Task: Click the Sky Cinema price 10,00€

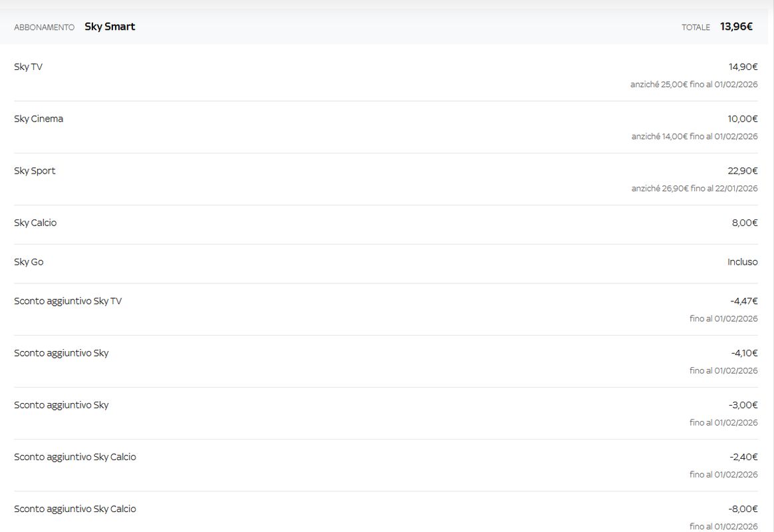Action: pyautogui.click(x=742, y=119)
